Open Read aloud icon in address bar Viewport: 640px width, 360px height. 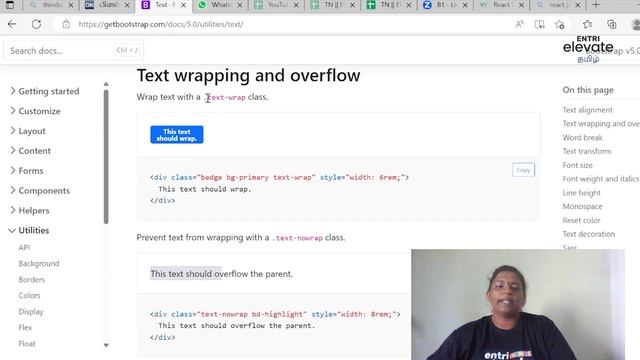519,24
